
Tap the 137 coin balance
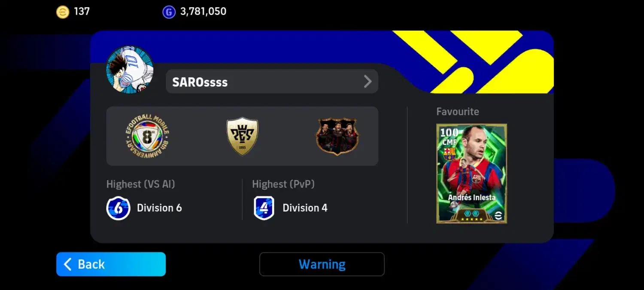pos(82,12)
